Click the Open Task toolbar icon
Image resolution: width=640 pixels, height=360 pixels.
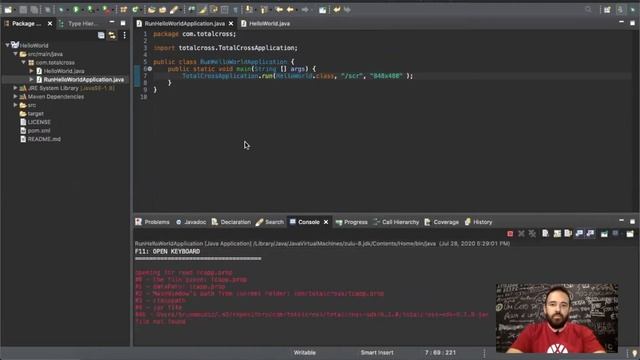[x=162, y=9]
